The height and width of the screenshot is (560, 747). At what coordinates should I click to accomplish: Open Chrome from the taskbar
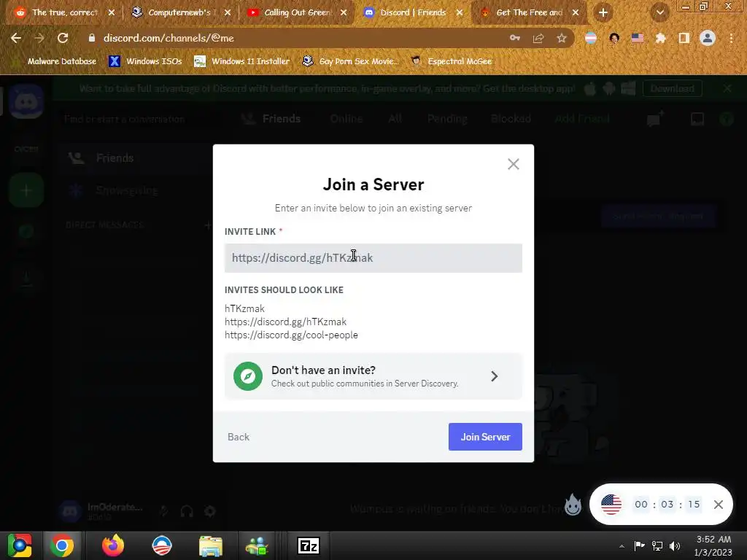(x=62, y=545)
